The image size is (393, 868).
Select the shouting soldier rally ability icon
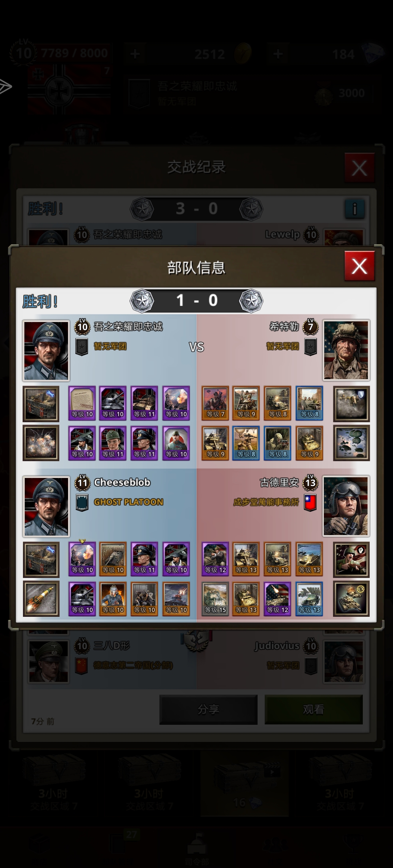point(352,560)
